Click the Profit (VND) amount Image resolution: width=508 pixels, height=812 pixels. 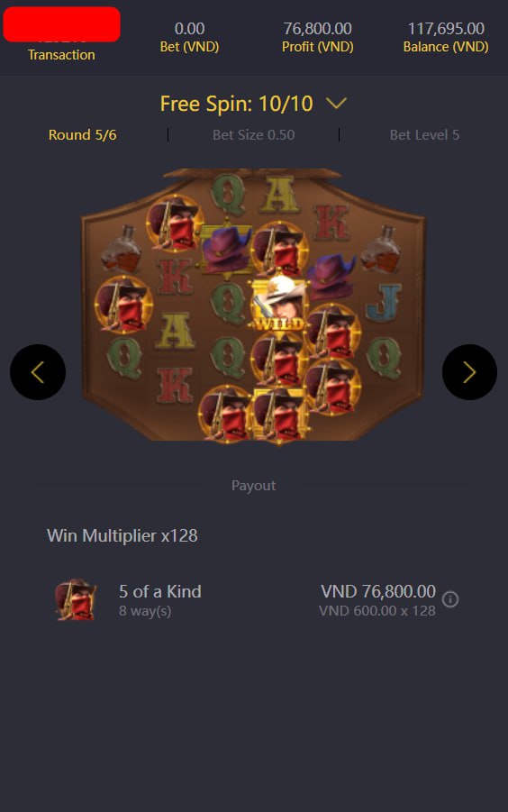click(318, 29)
